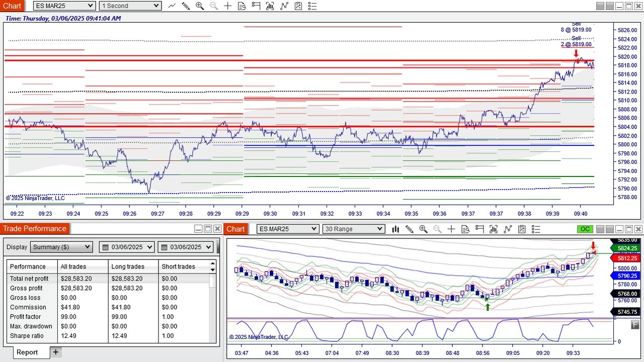Click the bottom Chart window title tab

[235, 229]
